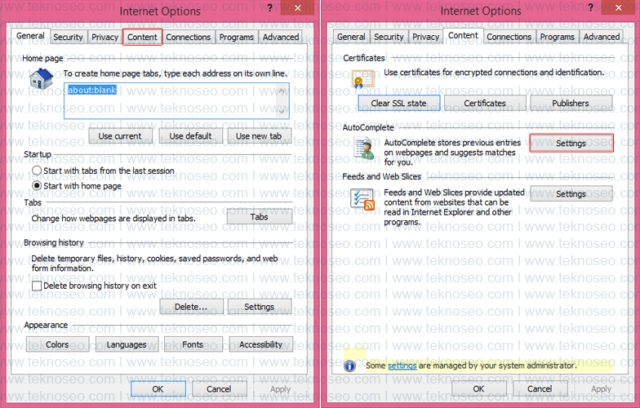Click the Feeds and Web Slices icon
The width and height of the screenshot is (640, 408).
[362, 200]
